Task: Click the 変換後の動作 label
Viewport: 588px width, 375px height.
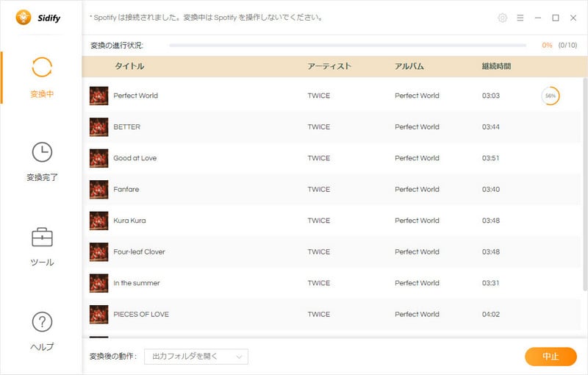Action: tap(113, 356)
